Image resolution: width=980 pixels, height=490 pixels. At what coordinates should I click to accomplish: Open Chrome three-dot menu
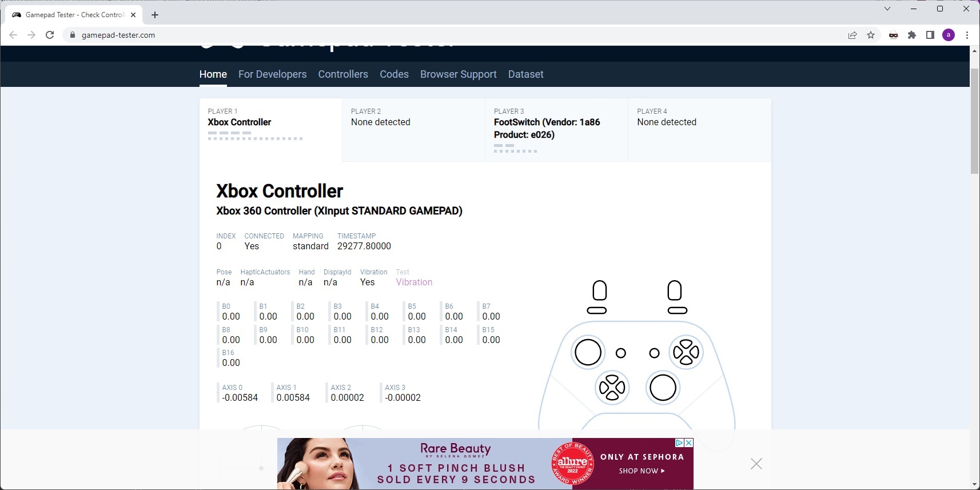[x=967, y=35]
